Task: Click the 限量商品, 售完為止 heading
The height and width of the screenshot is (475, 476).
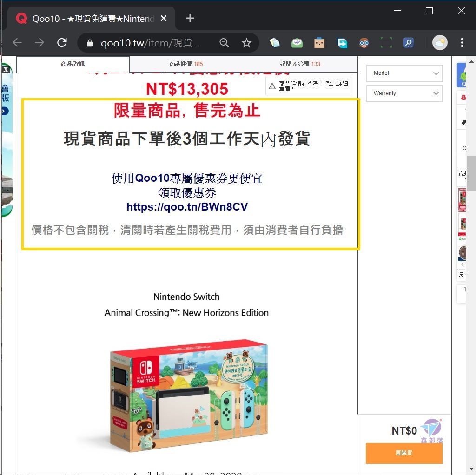Action: (187, 110)
